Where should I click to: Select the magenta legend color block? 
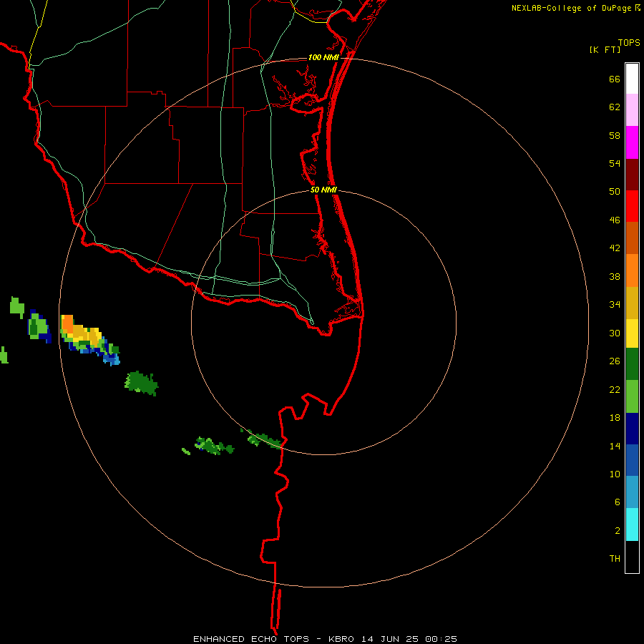pos(632,142)
